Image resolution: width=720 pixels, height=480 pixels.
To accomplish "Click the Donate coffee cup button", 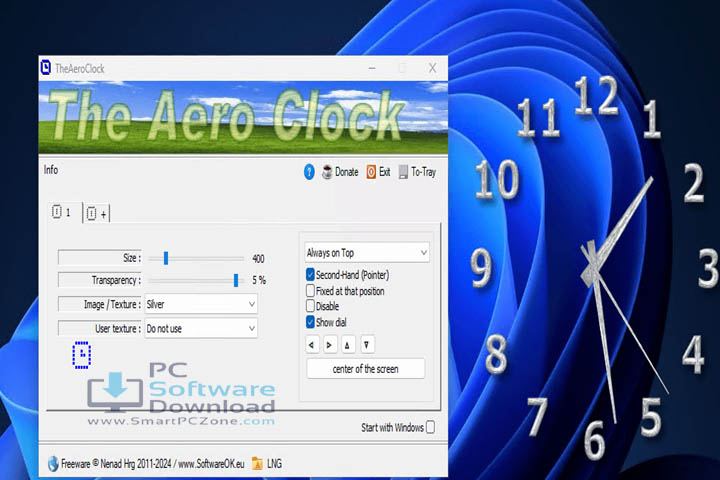I will [340, 172].
